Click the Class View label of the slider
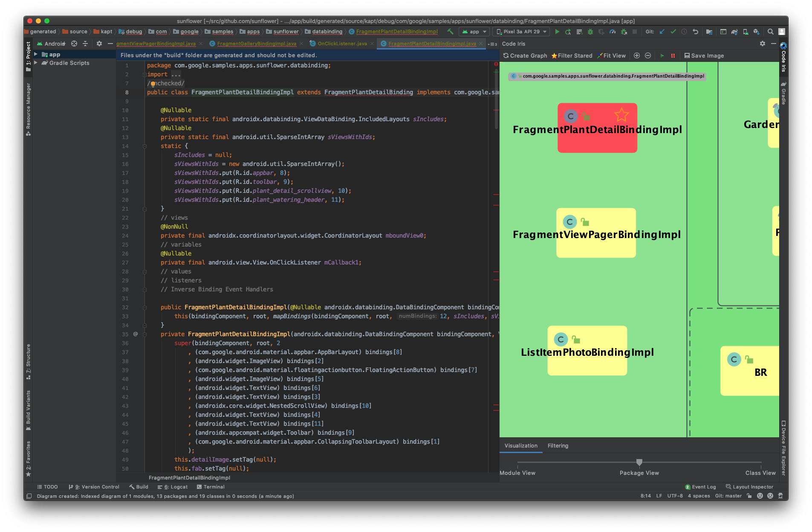This screenshot has height=532, width=812. click(x=760, y=473)
